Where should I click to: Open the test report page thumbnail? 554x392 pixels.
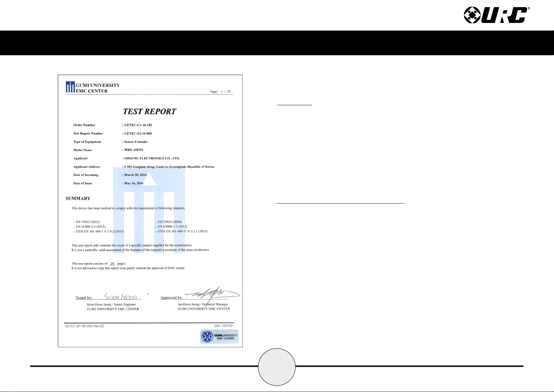pyautogui.click(x=150, y=211)
